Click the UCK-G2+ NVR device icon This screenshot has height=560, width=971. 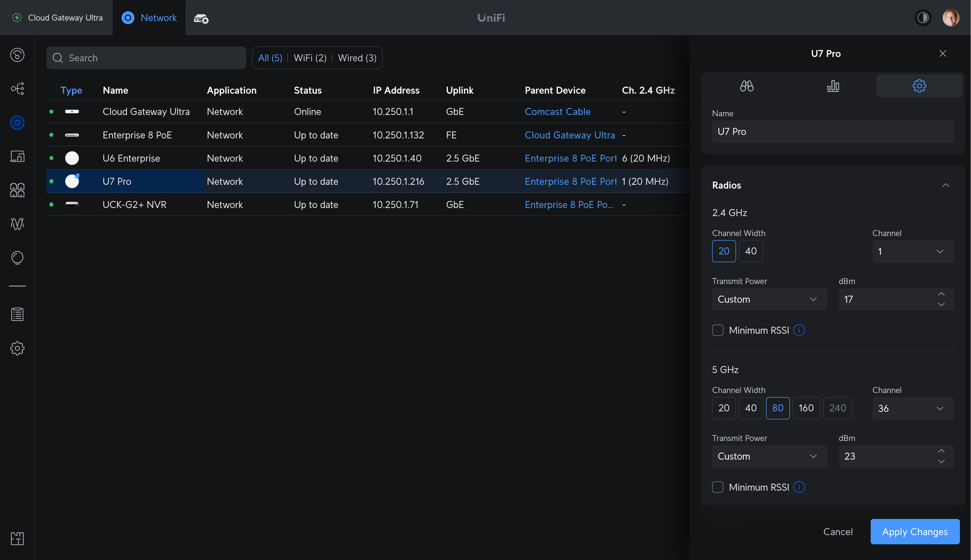(x=72, y=204)
